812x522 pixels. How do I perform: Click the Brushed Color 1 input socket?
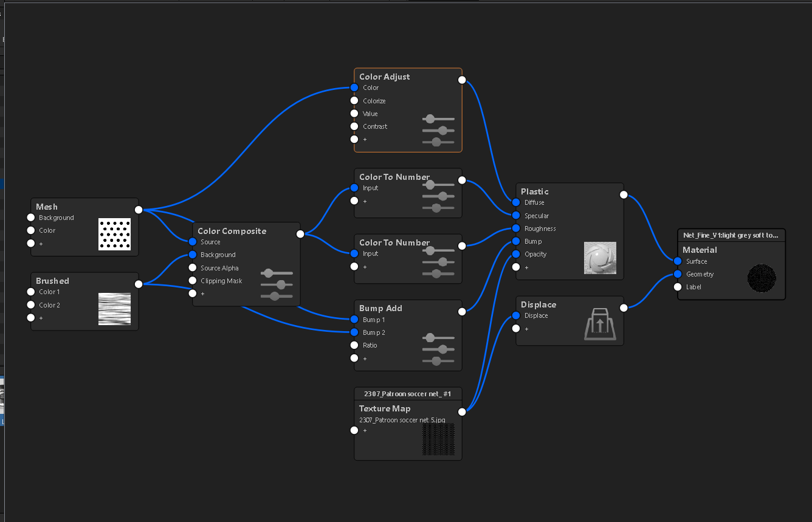coord(31,292)
